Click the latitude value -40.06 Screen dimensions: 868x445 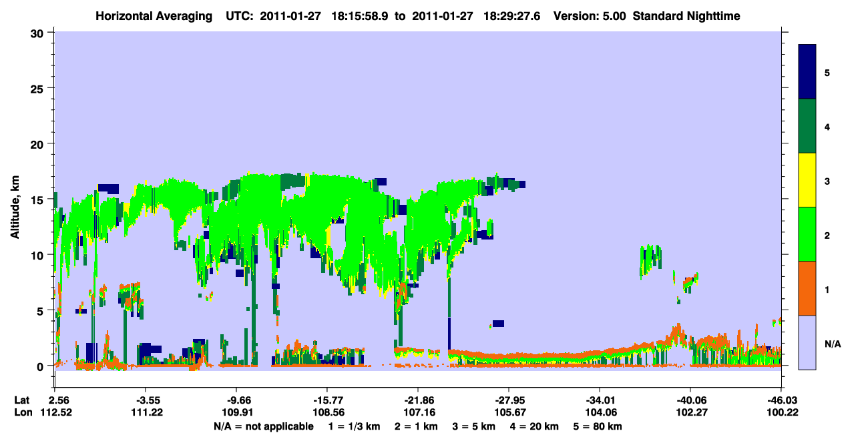(x=690, y=400)
